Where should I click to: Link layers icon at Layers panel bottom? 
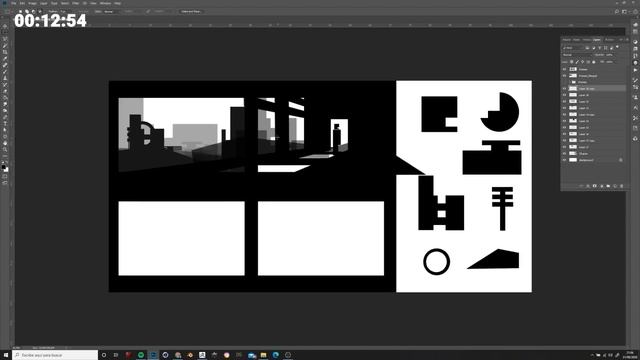(581, 186)
